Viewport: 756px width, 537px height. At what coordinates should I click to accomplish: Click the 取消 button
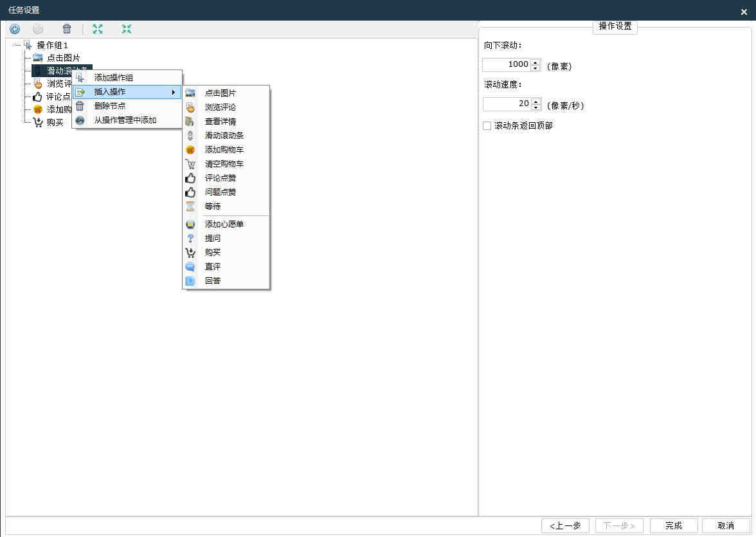pyautogui.click(x=726, y=525)
